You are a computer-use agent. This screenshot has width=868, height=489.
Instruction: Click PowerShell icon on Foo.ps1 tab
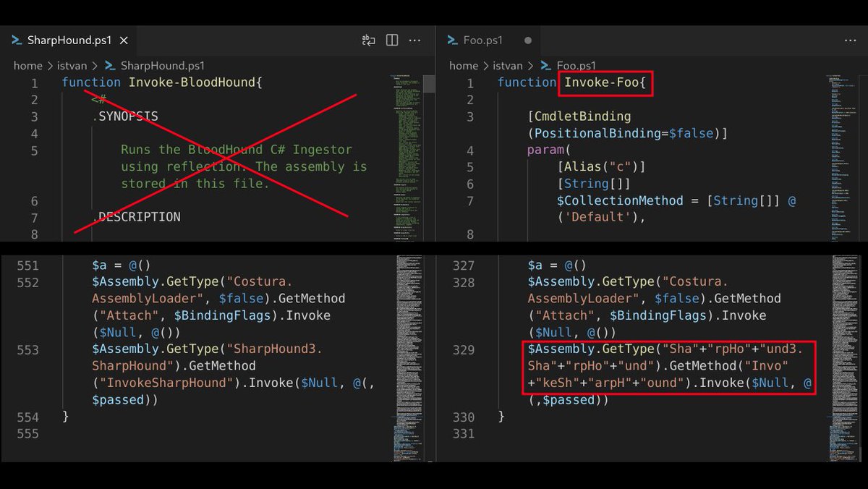(x=454, y=40)
